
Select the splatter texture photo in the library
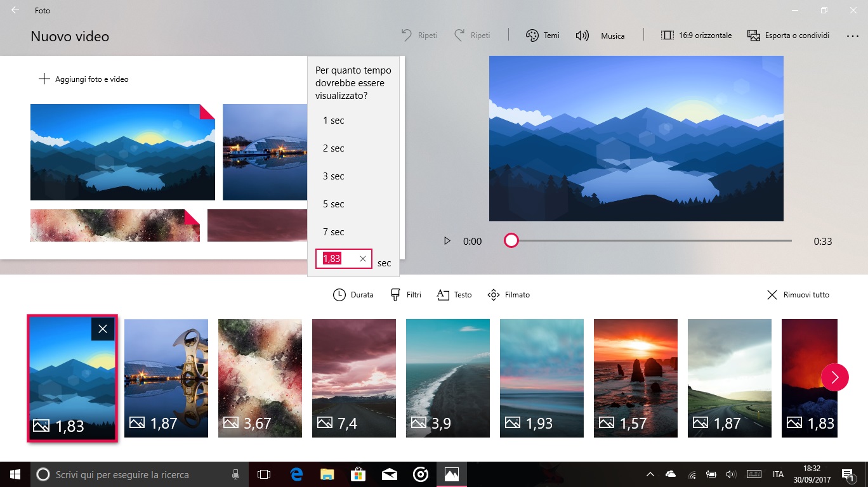coord(115,225)
